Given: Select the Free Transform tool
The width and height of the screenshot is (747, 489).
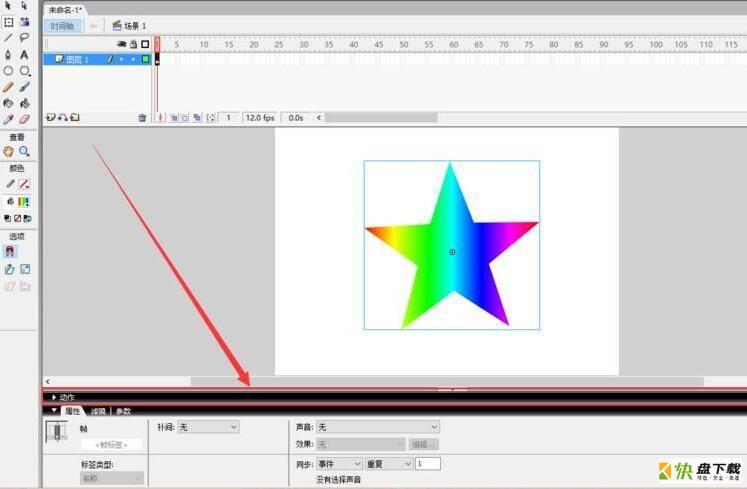Looking at the screenshot, I should [x=9, y=22].
